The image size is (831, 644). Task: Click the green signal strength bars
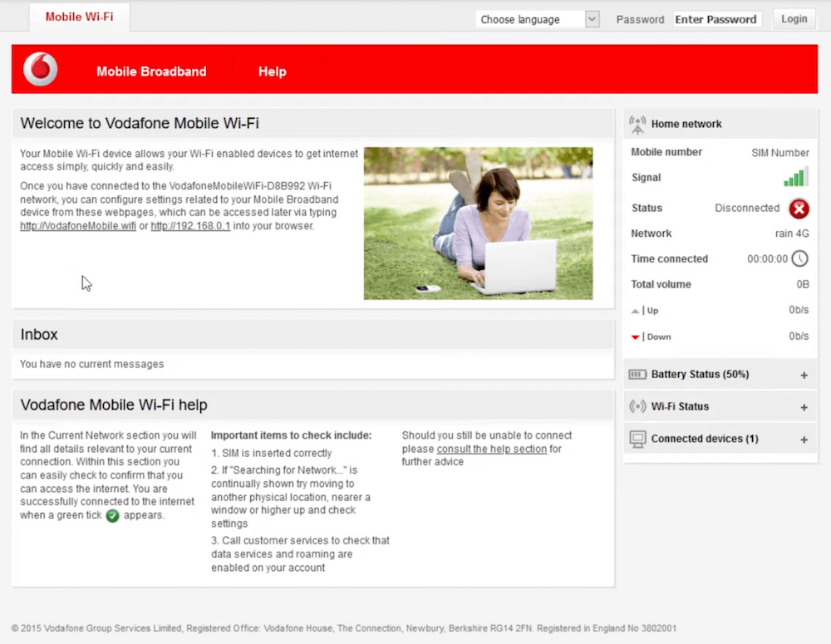pyautogui.click(x=795, y=177)
